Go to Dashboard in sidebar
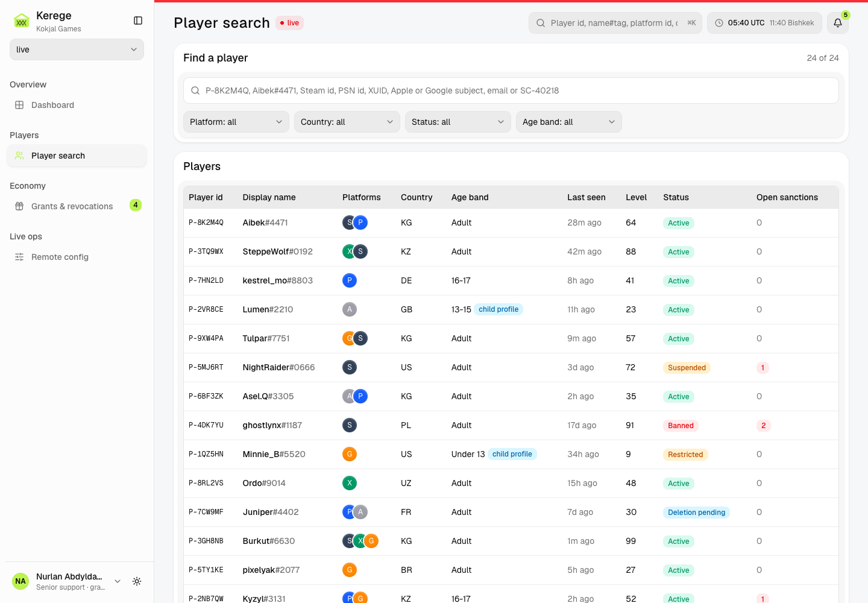Image resolution: width=868 pixels, height=603 pixels. (77, 105)
